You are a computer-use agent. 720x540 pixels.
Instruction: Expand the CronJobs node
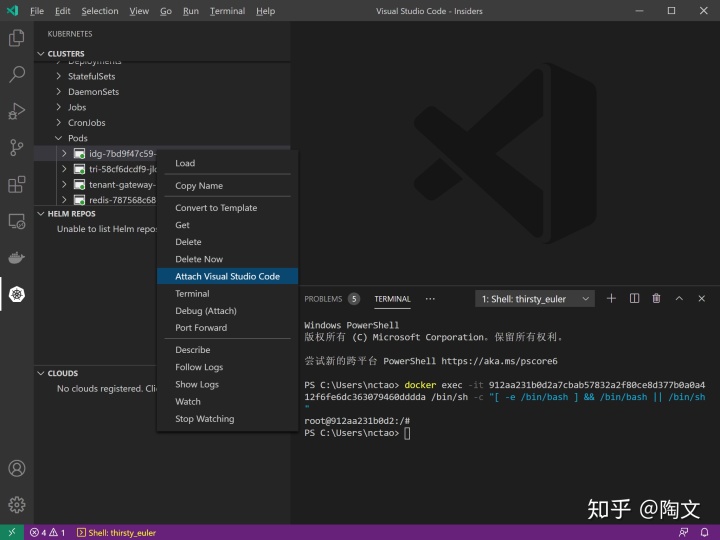point(58,123)
